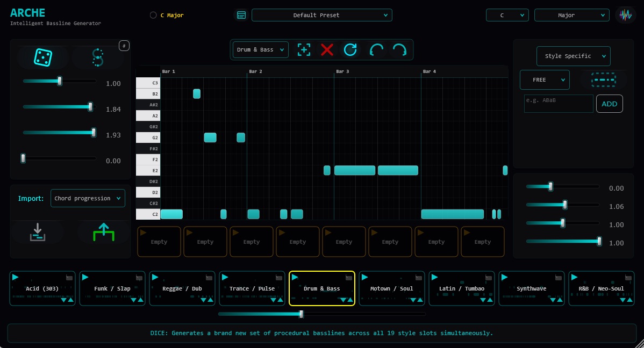Screen dimensions: 644x348
Task: Open the preset list icon
Action: coord(241,15)
